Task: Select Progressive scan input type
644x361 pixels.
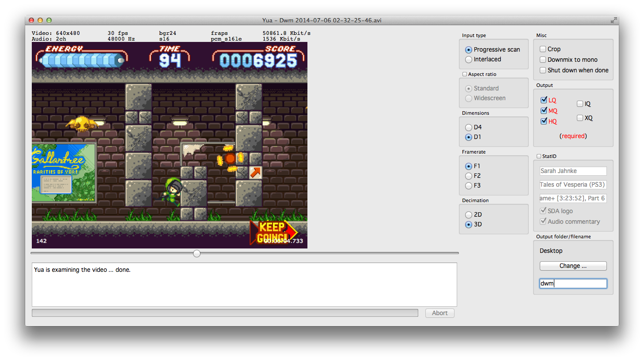Action: coord(469,50)
